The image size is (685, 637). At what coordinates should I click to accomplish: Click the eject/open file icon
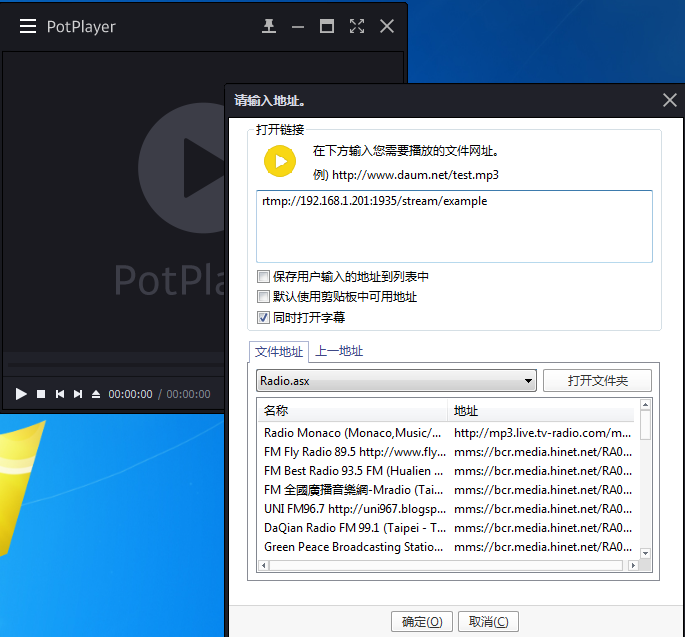96,394
